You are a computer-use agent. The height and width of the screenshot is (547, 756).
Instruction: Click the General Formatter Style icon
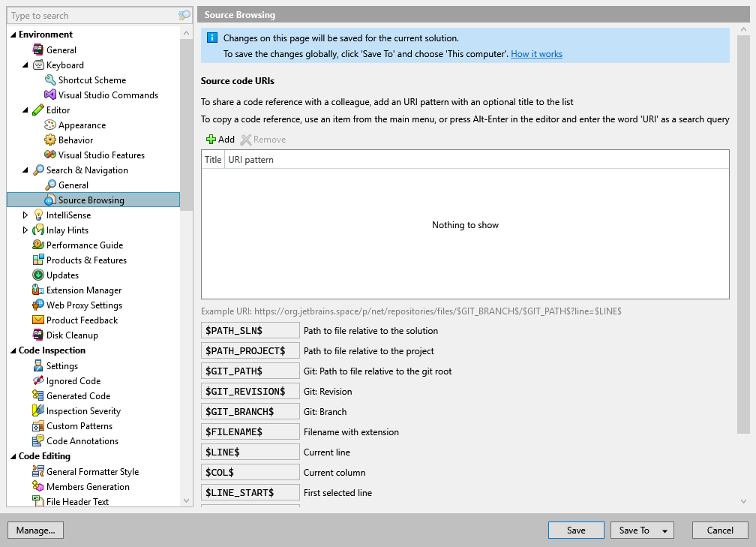click(x=38, y=471)
